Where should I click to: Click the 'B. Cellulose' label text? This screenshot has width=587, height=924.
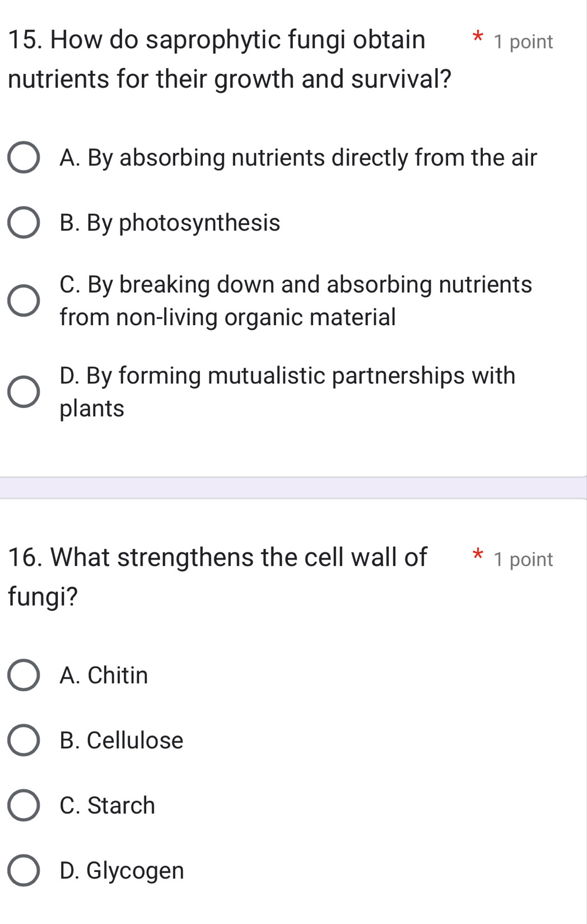point(122,740)
